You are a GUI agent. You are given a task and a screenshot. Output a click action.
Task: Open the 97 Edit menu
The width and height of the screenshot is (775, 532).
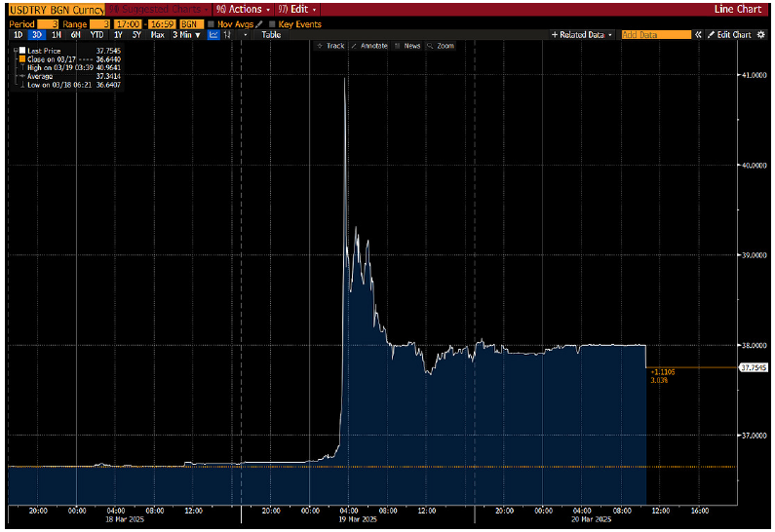(298, 9)
